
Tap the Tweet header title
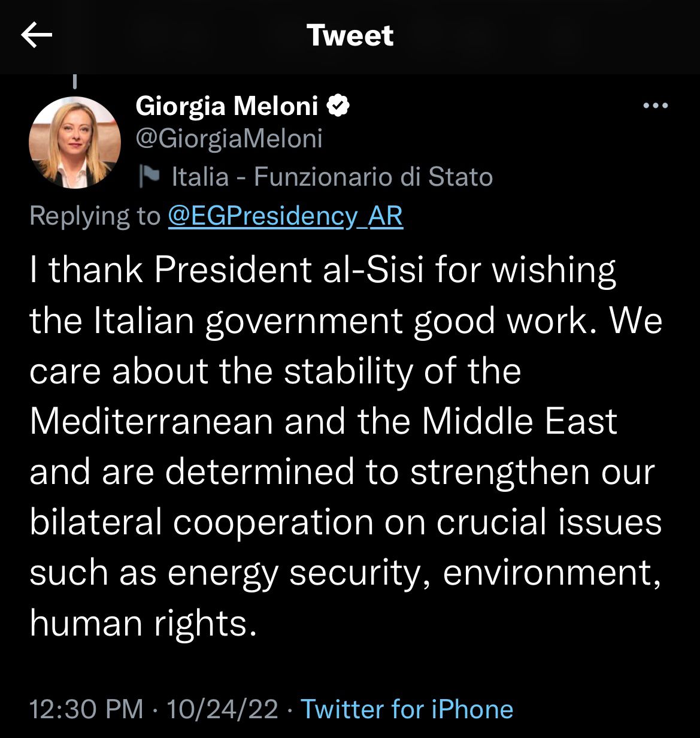(350, 36)
